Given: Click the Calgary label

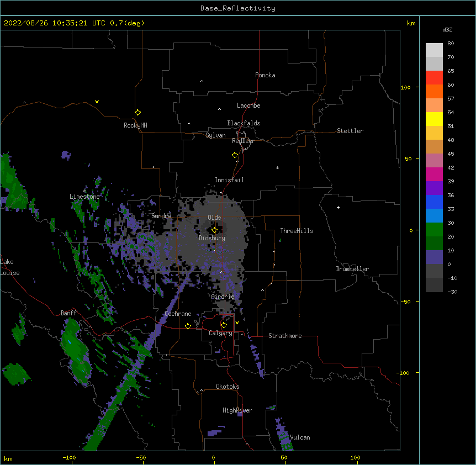Looking at the screenshot, I should pos(220,333).
